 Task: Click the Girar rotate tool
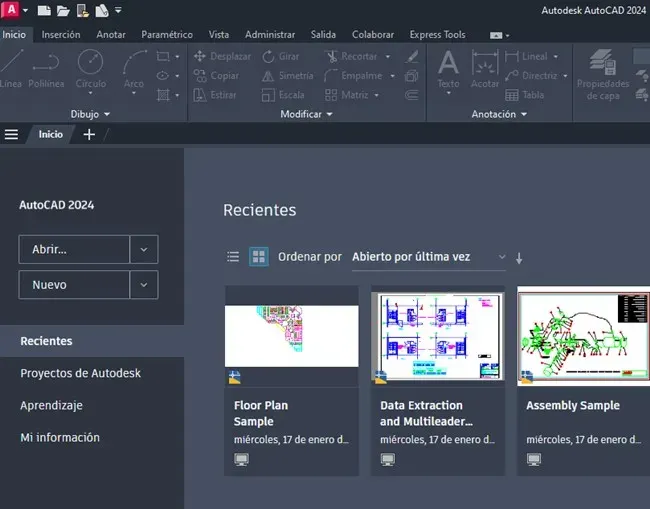[281, 56]
